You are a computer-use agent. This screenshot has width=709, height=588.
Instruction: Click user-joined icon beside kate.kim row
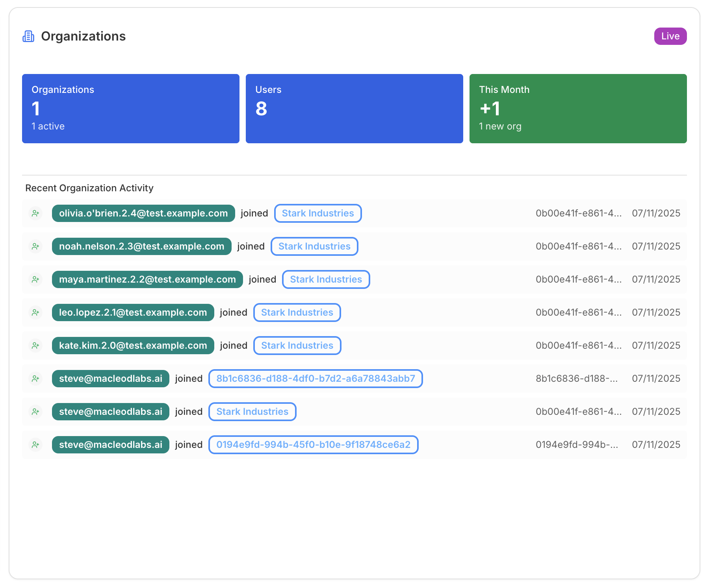point(35,346)
